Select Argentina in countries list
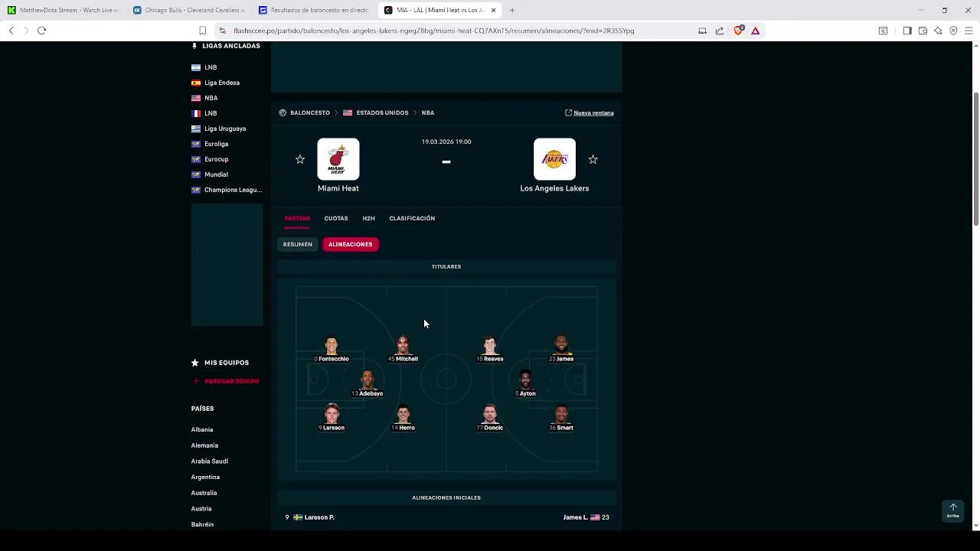Screen dimensions: 980x551 (x=205, y=477)
